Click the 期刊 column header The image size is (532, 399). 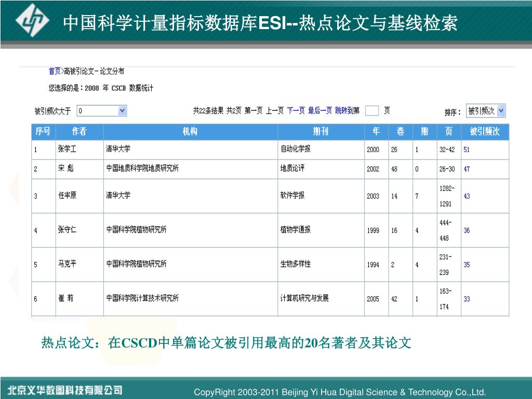pyautogui.click(x=321, y=131)
